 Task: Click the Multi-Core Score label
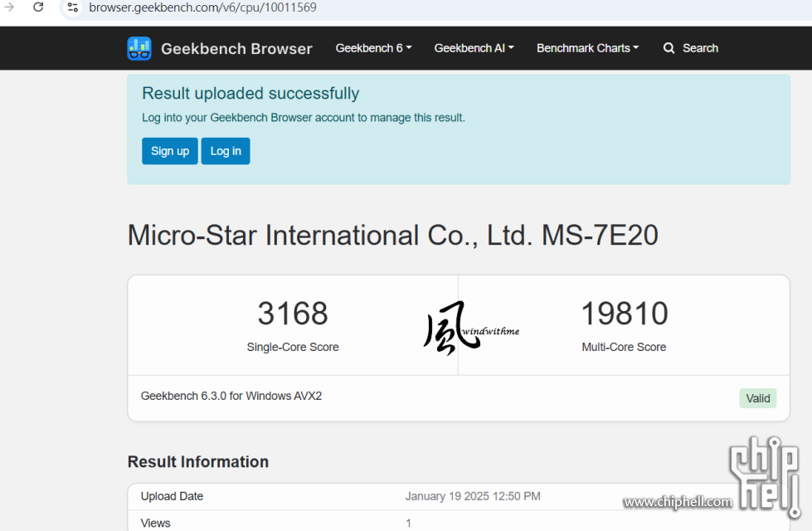[624, 347]
